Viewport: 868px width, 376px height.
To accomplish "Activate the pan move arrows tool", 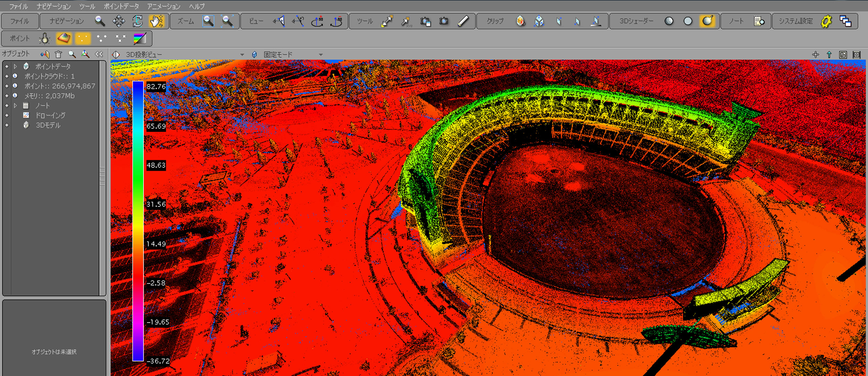I will point(119,21).
